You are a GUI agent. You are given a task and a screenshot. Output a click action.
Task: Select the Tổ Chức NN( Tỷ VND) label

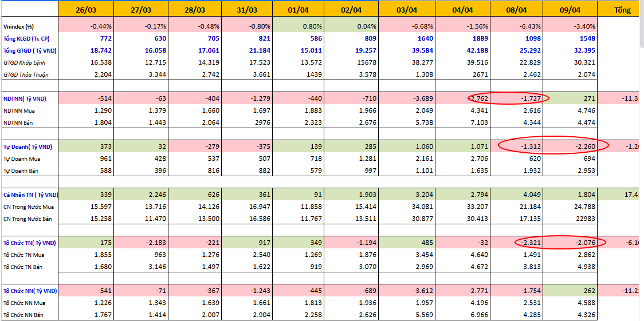pos(29,291)
